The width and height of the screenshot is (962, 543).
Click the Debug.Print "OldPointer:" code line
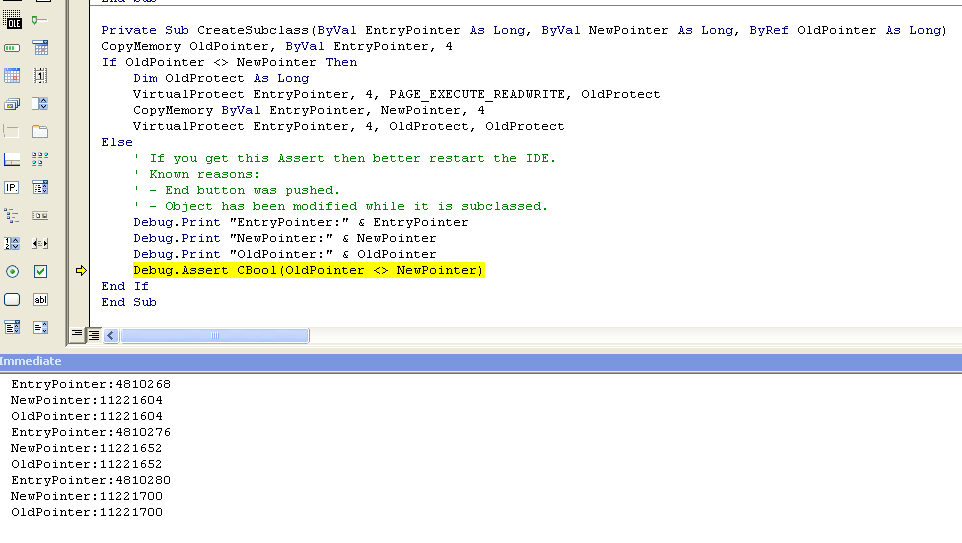285,254
